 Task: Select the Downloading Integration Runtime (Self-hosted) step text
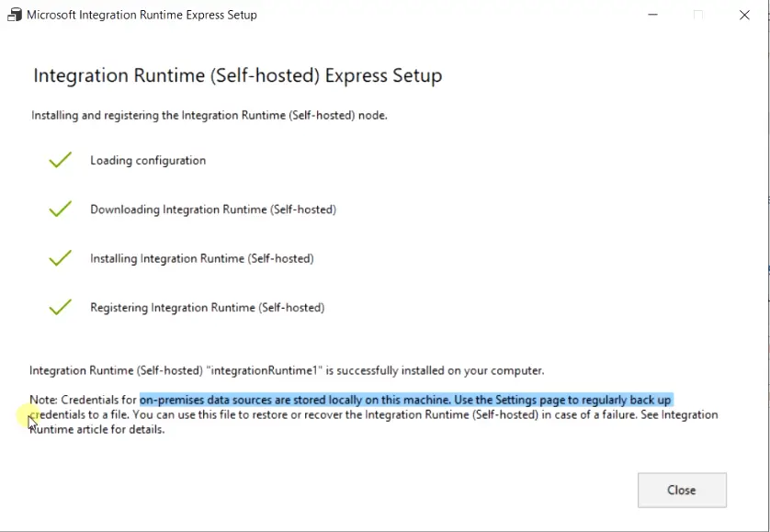[x=213, y=209]
